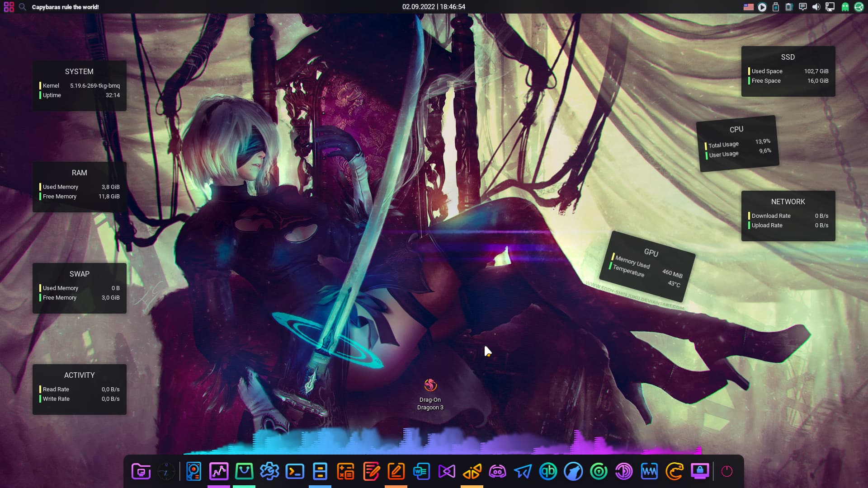The width and height of the screenshot is (868, 488).
Task: Click the RAM widget title
Action: (x=79, y=173)
